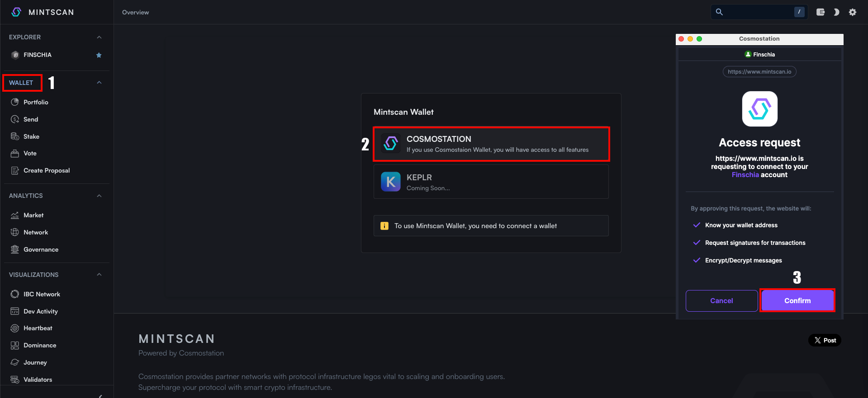Click the Finschia link in access request
The width and height of the screenshot is (868, 398).
[x=745, y=175]
